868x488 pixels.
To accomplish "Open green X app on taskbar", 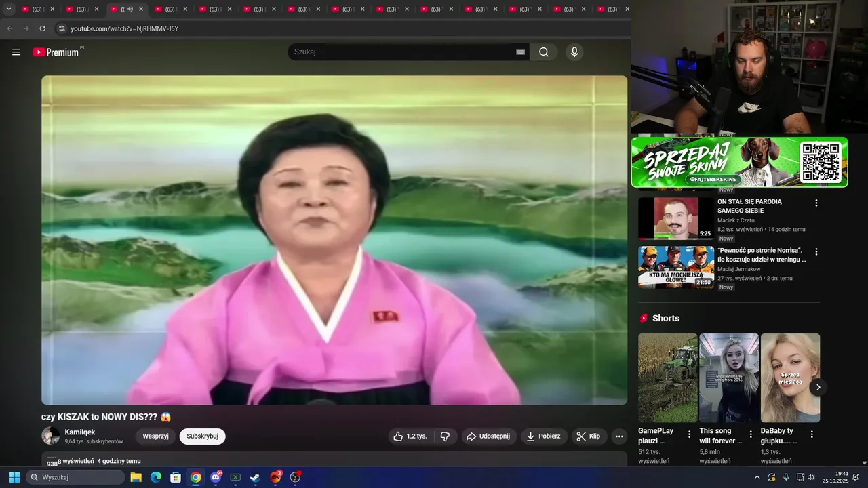I will coord(235,477).
